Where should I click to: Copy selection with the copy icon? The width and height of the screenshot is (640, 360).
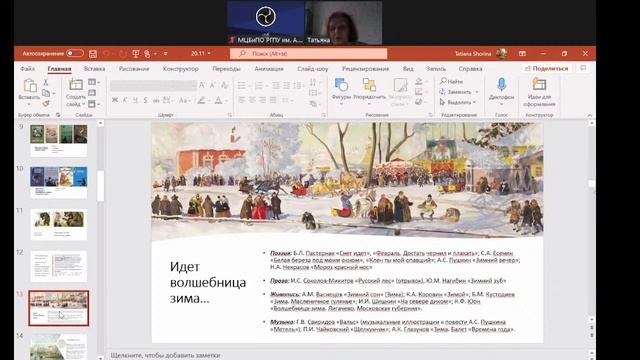click(46, 93)
